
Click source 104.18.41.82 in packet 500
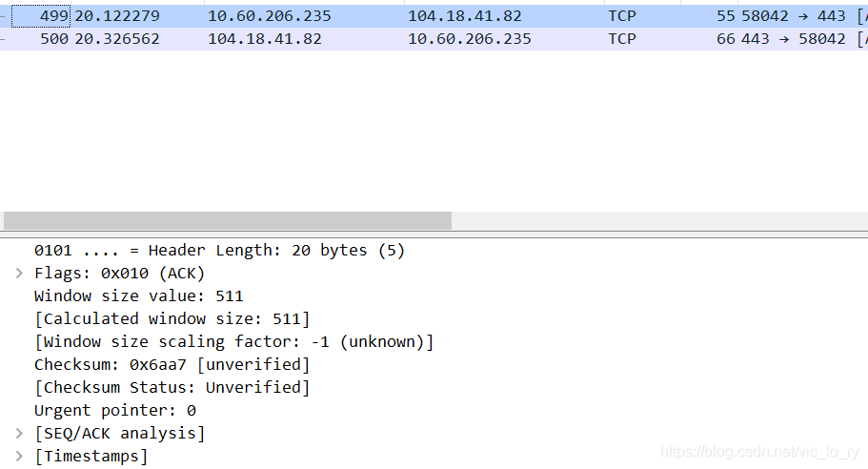tap(265, 39)
